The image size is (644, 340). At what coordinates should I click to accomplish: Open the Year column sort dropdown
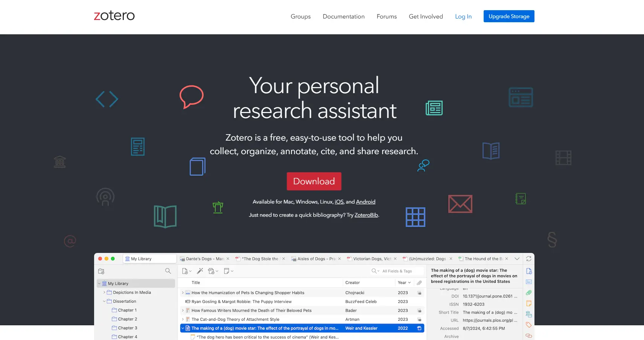click(410, 282)
